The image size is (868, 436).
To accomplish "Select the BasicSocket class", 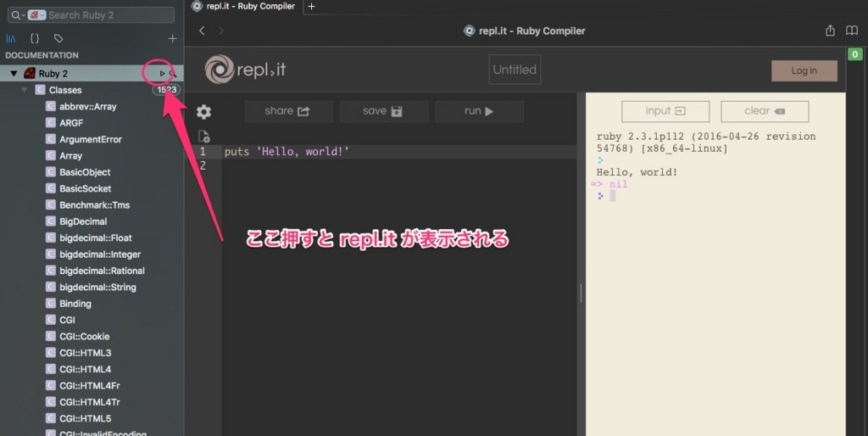I will click(86, 188).
